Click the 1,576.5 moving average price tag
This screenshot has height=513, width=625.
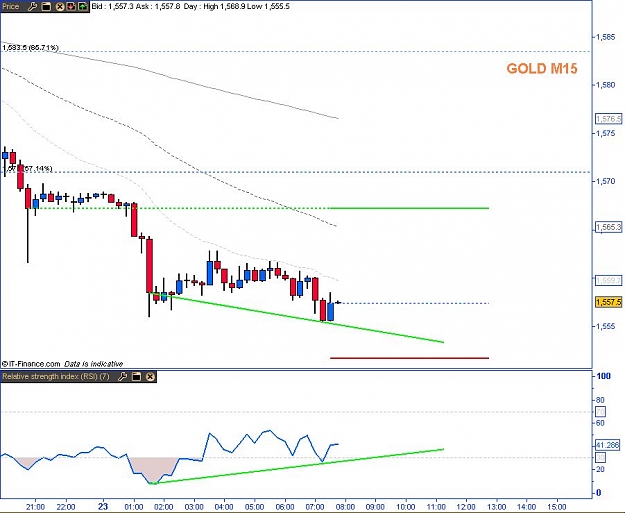(608, 119)
